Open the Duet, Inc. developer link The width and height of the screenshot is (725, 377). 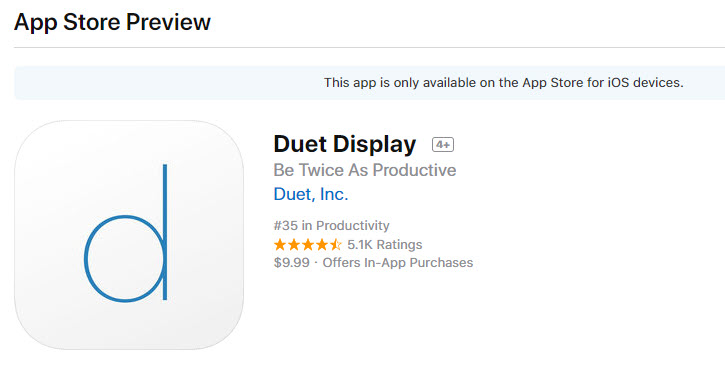[311, 194]
